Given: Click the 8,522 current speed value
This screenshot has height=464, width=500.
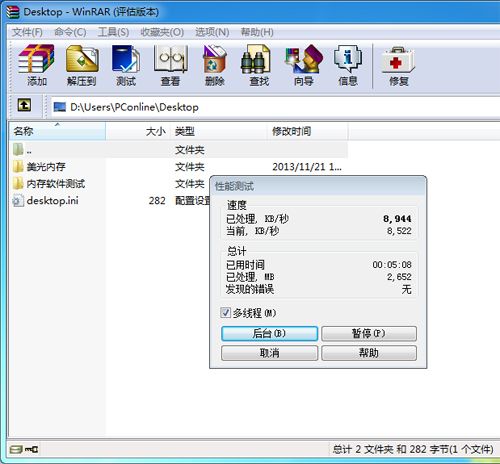Looking at the screenshot, I should (x=399, y=231).
